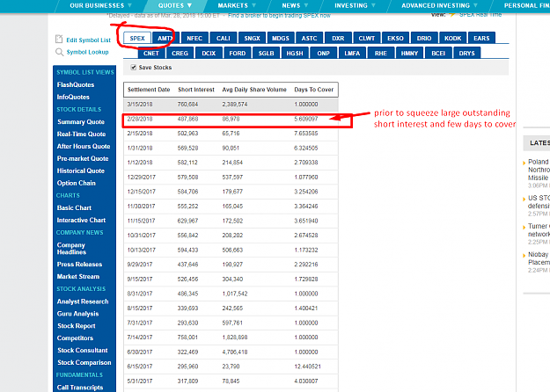Screen dimensions: 550x392
Task: Select the HGSH symbol tab
Action: click(295, 54)
